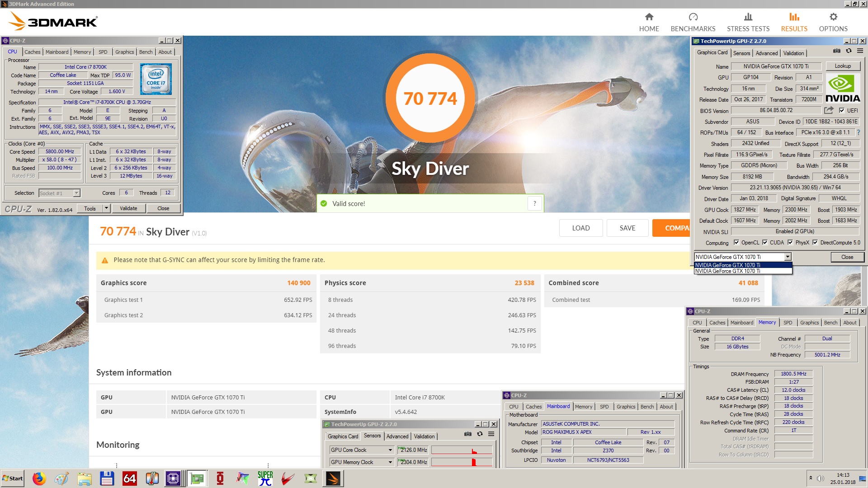Open 3DMark OPTIONS gear
Viewport: 868px width, 488px height.
pos(833,22)
